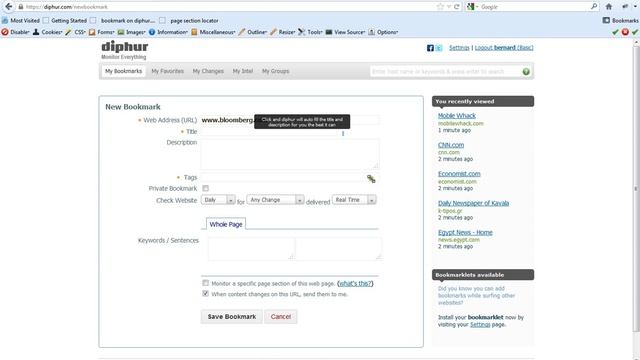Open the Mobile Whack recent link
This screenshot has height=360, width=640.
pyautogui.click(x=457, y=116)
